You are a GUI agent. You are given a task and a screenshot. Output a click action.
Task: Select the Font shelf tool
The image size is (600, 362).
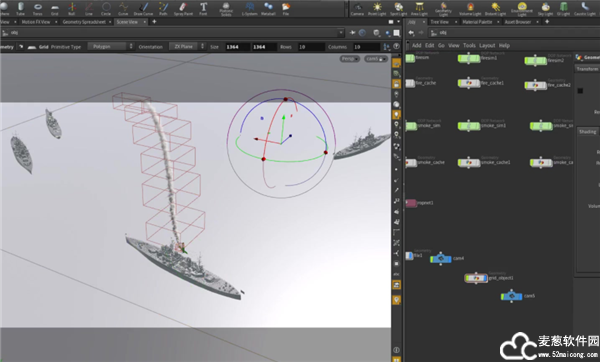pos(203,8)
